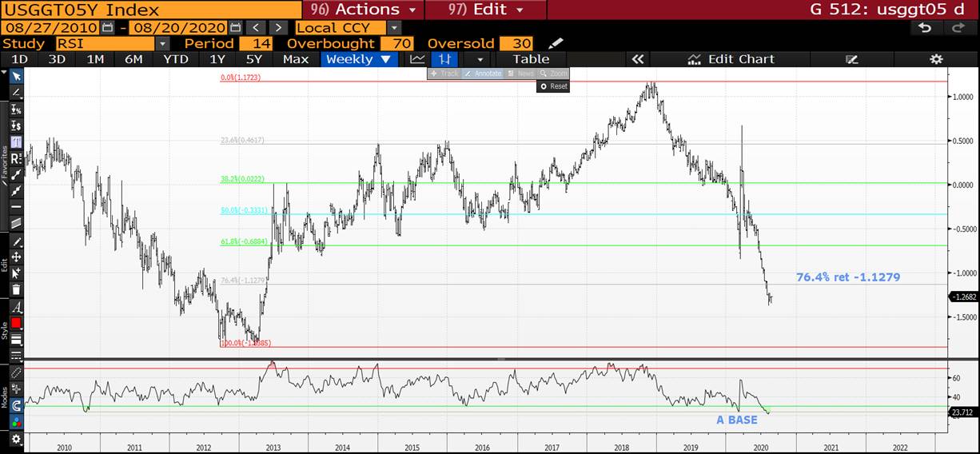Edit the USGGT05Y Index security field

point(150,10)
